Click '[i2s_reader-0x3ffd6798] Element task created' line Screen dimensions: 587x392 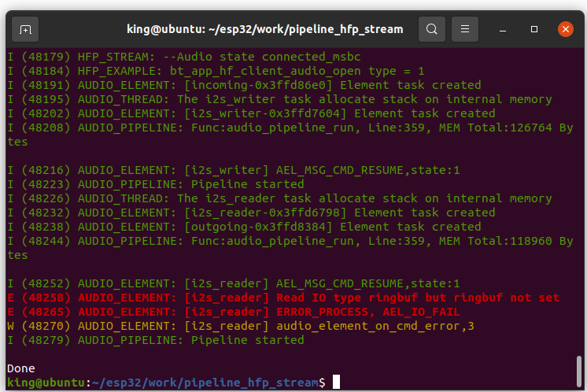pos(251,213)
